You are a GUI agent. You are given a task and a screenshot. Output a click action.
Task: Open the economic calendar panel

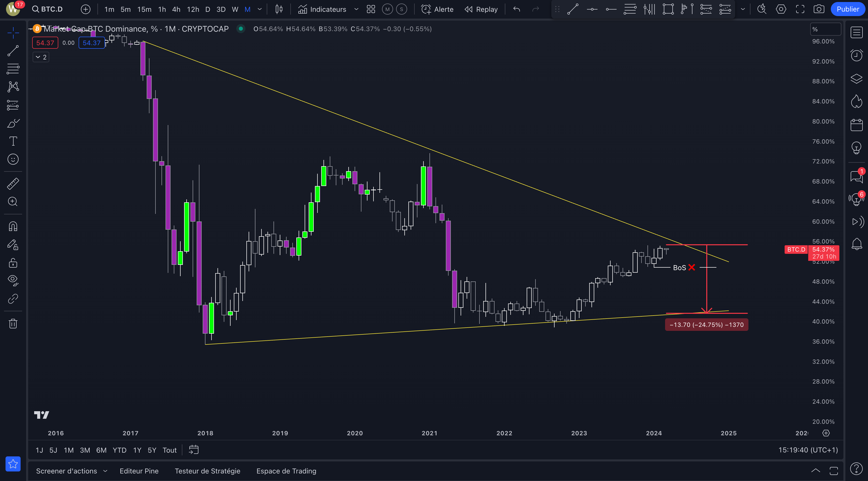(x=856, y=125)
